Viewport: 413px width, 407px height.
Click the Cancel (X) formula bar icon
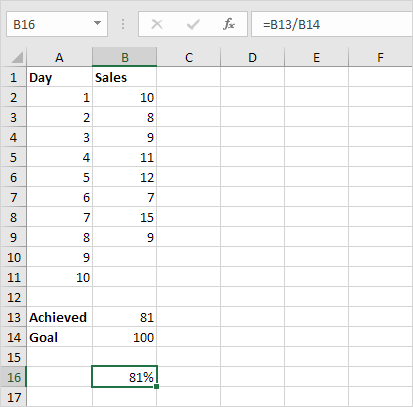pyautogui.click(x=157, y=24)
